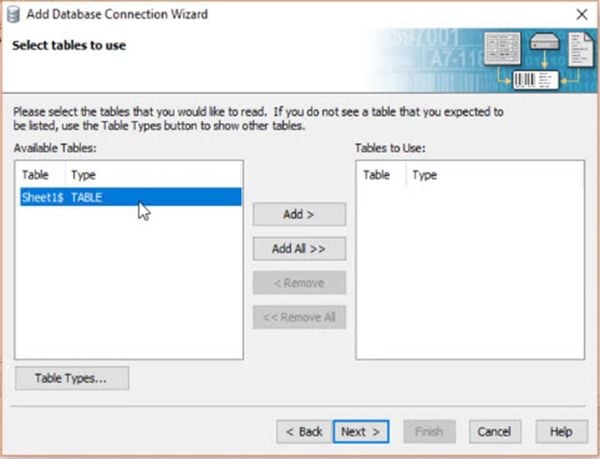This screenshot has width=600, height=459.
Task: Click Type column header in Available Tables
Action: point(84,175)
